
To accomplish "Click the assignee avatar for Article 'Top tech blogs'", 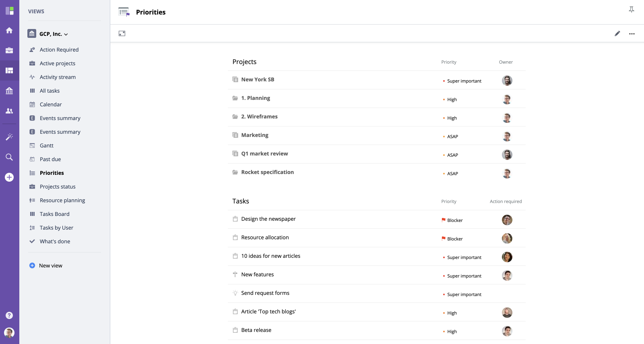I will point(507,313).
